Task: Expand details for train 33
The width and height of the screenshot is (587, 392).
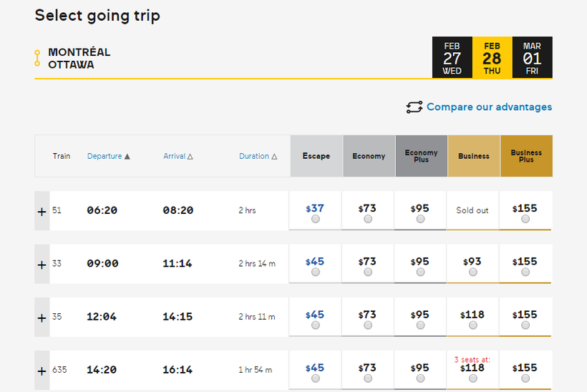Action: [x=42, y=264]
